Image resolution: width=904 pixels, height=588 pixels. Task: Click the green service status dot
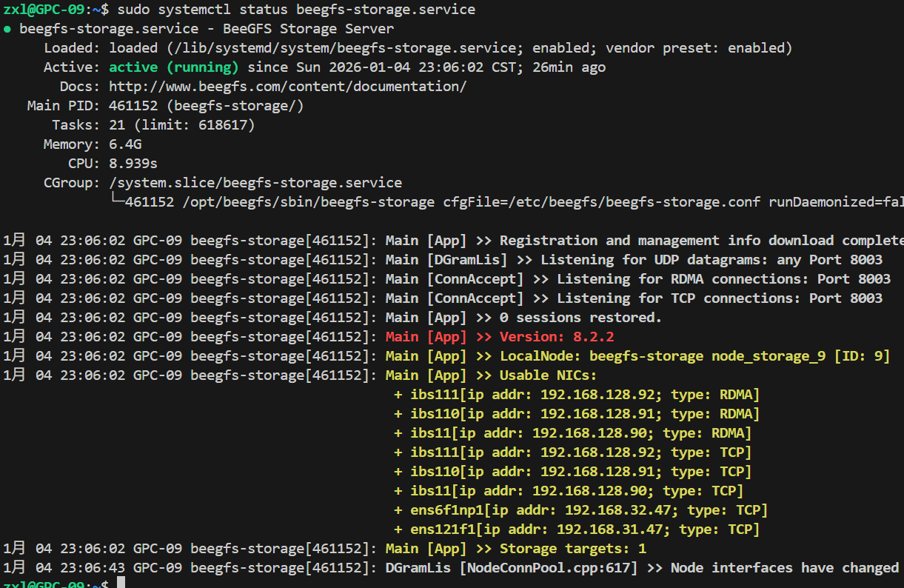click(x=7, y=29)
